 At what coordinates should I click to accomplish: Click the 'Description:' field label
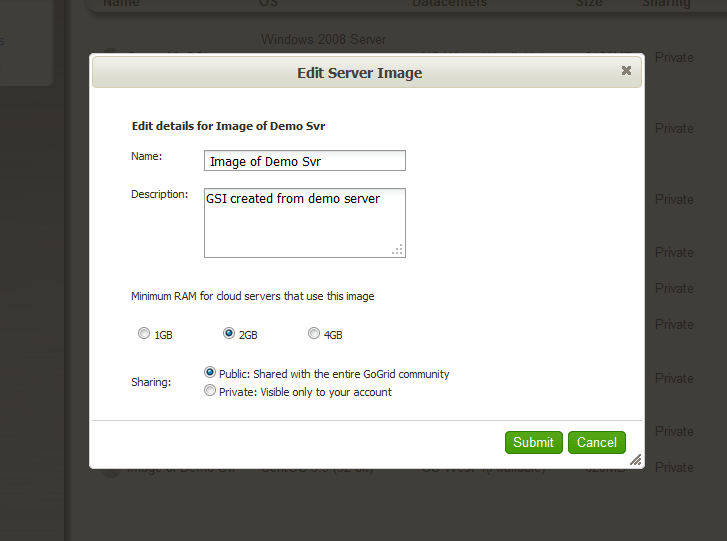coord(159,194)
